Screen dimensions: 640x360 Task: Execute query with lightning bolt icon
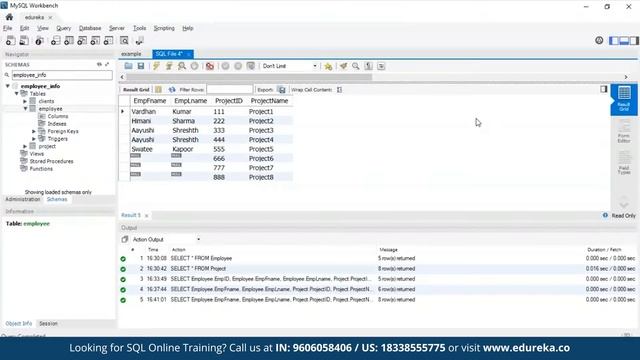[156, 66]
